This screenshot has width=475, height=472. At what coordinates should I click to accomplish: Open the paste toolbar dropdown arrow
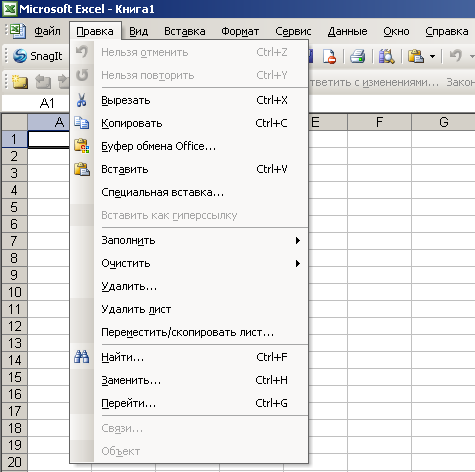point(432,56)
